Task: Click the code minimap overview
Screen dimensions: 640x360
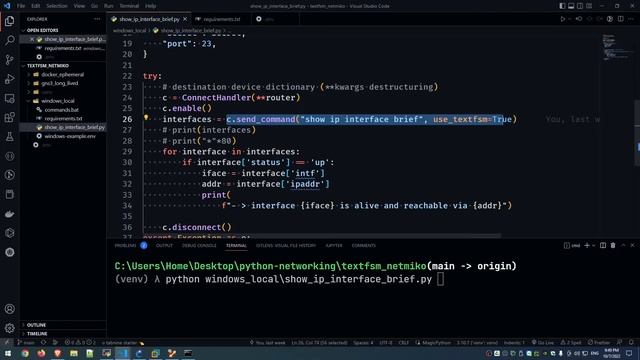Action: [x=617, y=47]
